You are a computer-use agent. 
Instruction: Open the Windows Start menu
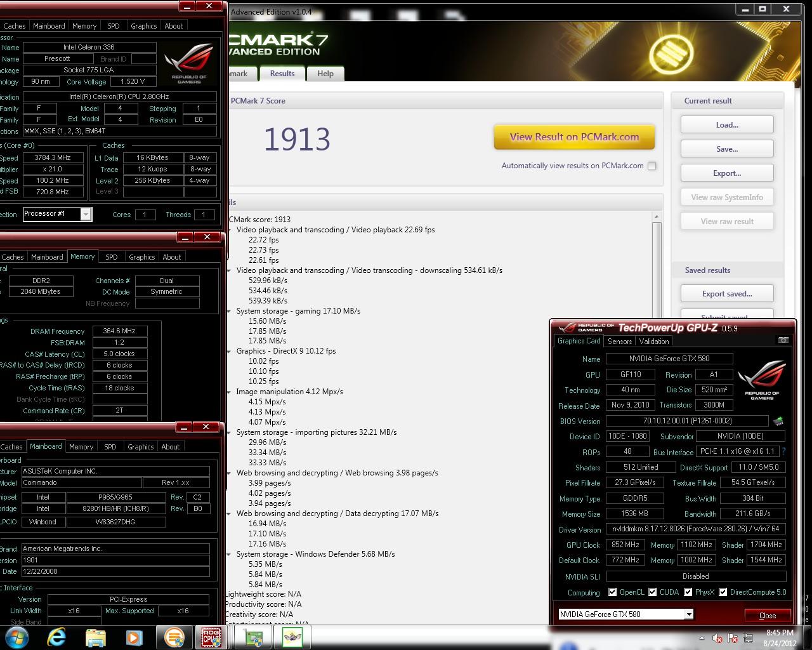tap(17, 637)
